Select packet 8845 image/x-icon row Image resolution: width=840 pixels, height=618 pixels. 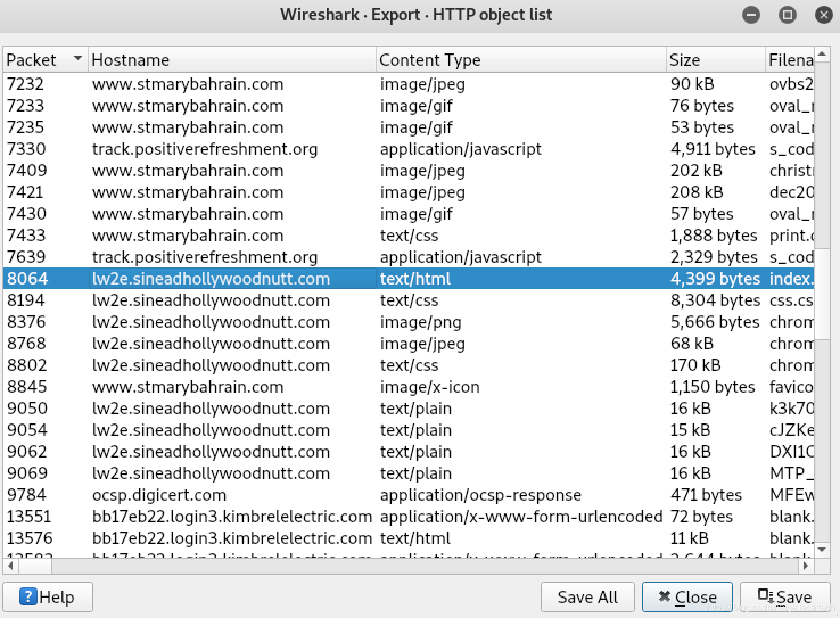point(409,386)
